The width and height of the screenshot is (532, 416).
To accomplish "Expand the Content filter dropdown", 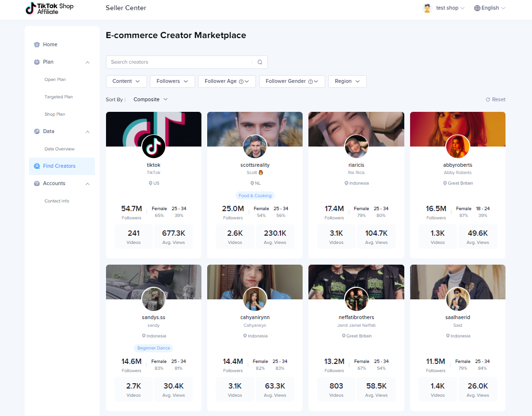I will (126, 81).
